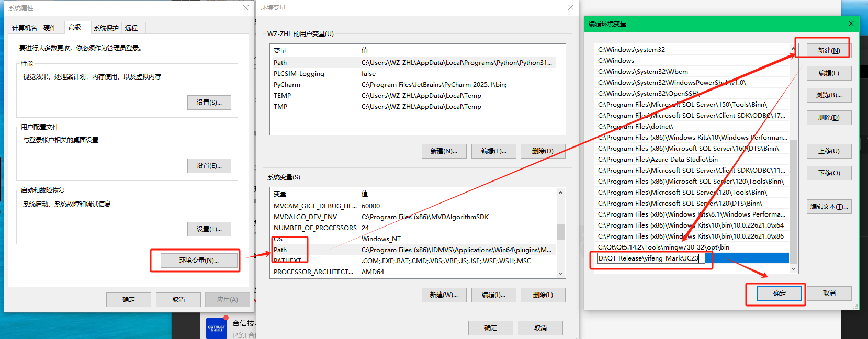Screen dimensions: 868x339
Task: Close the 环境变量 window
Action: (x=571, y=7)
